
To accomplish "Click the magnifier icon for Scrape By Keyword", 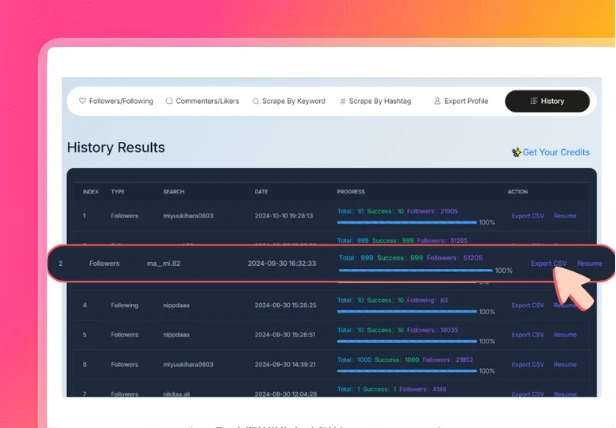I will click(x=255, y=101).
